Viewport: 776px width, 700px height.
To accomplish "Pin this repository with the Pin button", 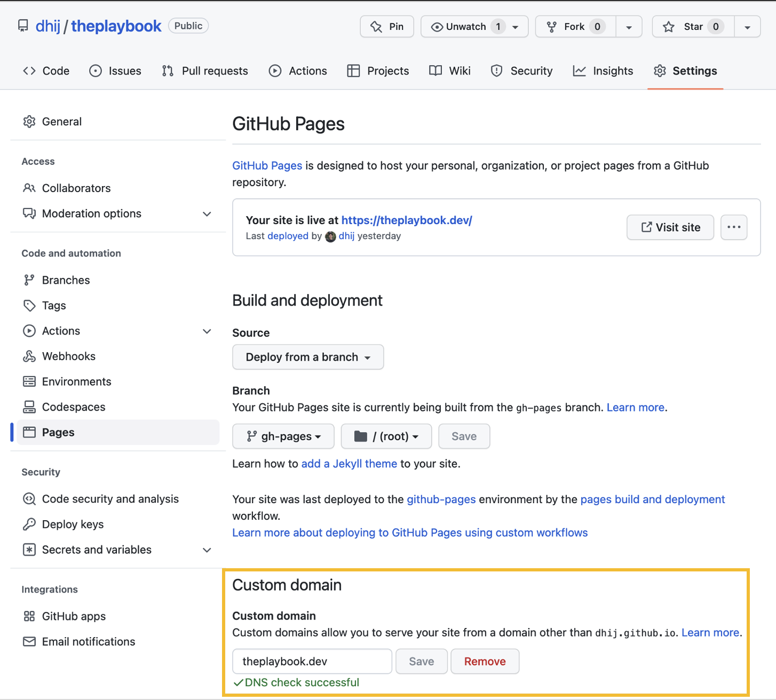I will [387, 27].
